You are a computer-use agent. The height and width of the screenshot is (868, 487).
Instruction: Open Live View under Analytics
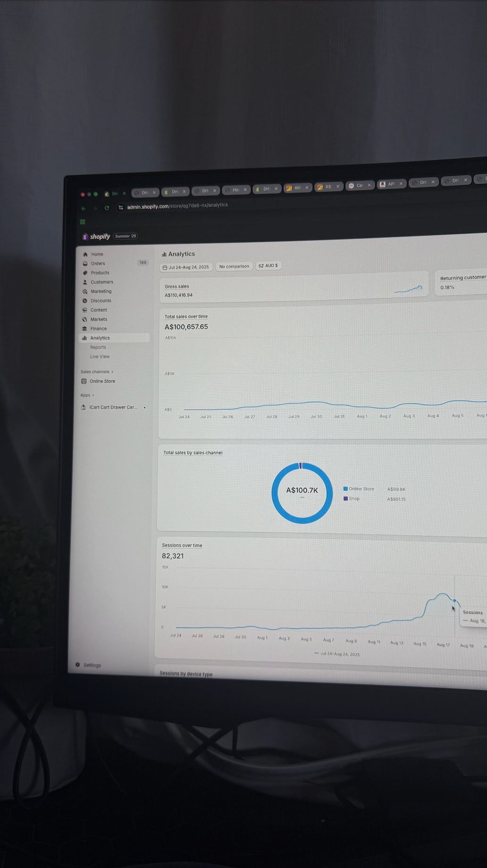100,357
